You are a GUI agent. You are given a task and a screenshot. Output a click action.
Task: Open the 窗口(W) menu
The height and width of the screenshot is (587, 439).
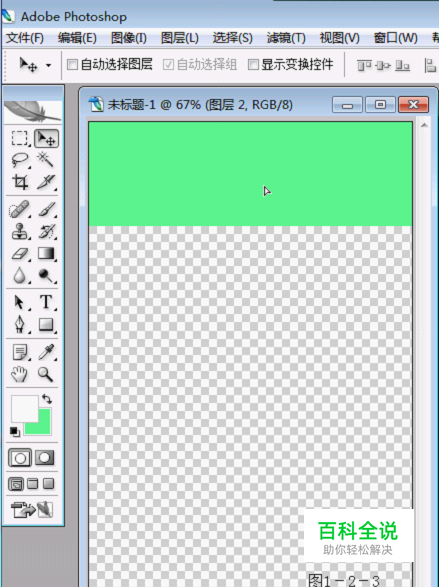click(x=396, y=38)
